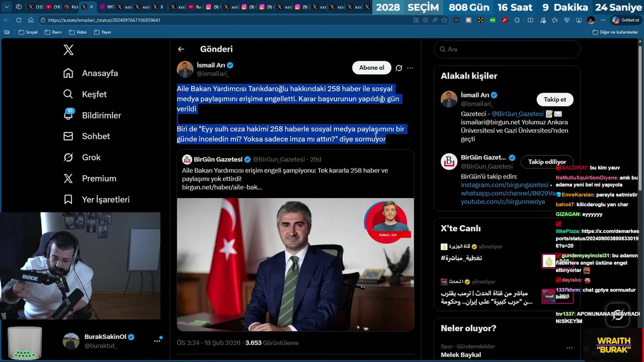This screenshot has height=362, width=644.
Task: Click the zoom magnifier icon in address bar
Action: tap(425, 20)
